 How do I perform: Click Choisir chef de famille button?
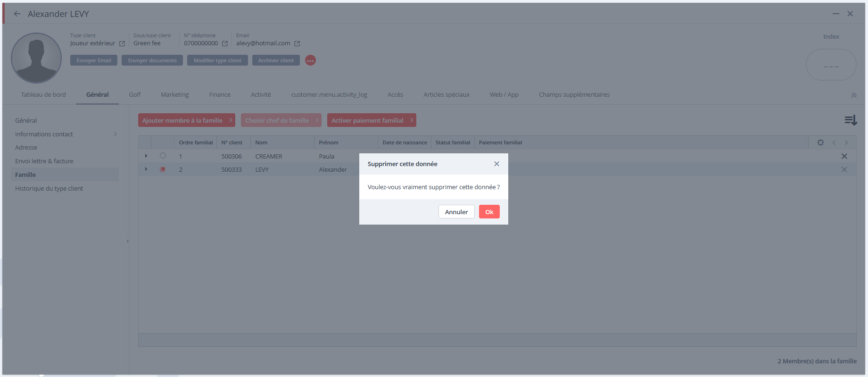pos(281,120)
